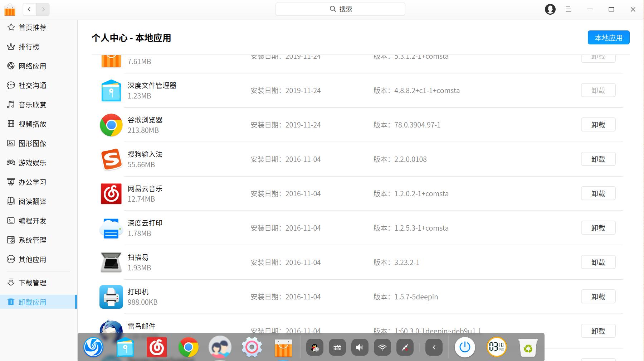This screenshot has width=644, height=361.
Task: Open the recycle bin at the dock's right end
Action: tap(528, 347)
